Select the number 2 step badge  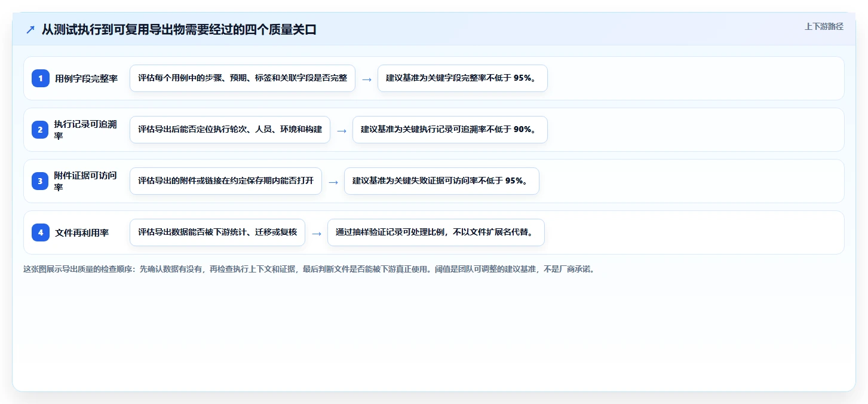click(x=41, y=130)
